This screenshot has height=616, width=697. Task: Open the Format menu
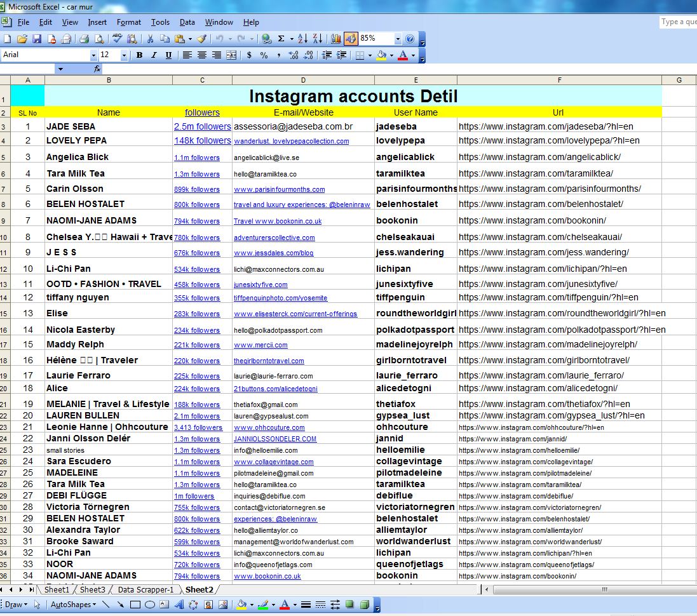(x=128, y=22)
